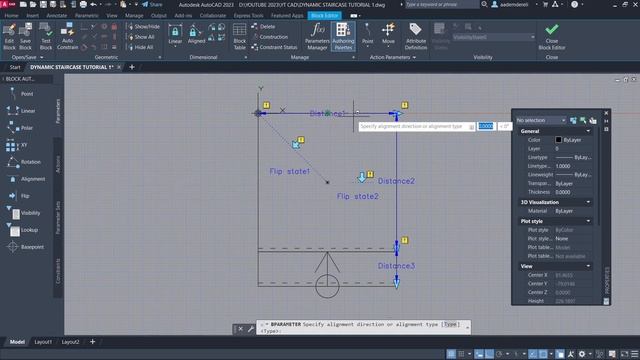Click the plot printer icon in quick access
The image size is (640, 360).
[x=83, y=4]
